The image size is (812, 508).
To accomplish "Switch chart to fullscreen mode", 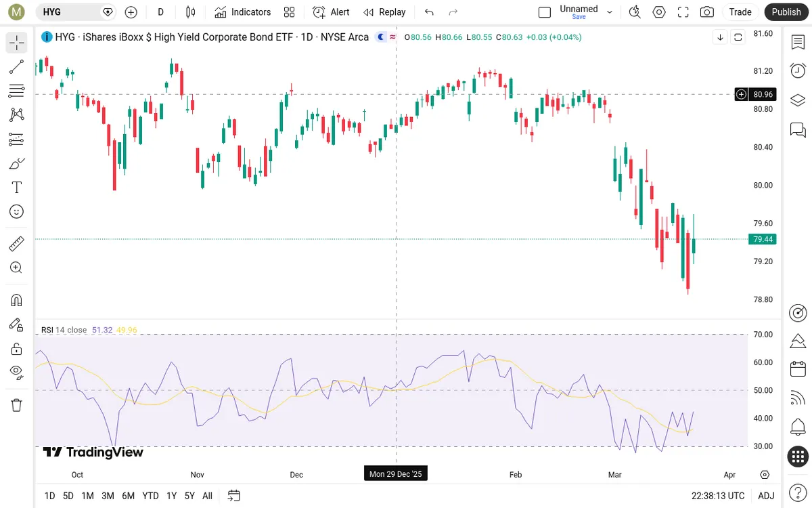I will coord(683,12).
